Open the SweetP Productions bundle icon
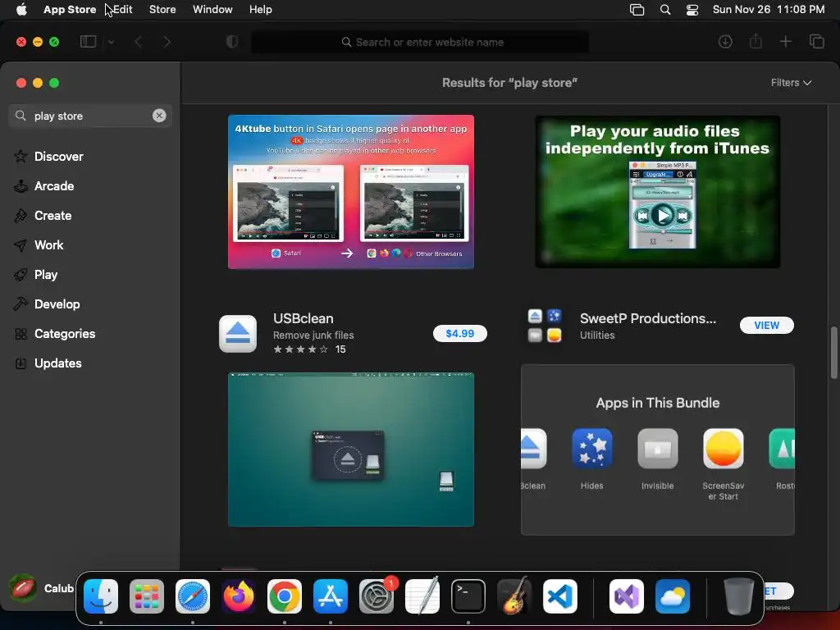840x630 pixels. click(x=545, y=325)
